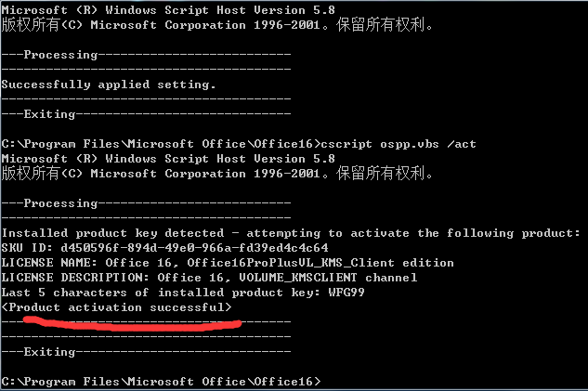Click the last "---Exiting" line
This screenshot has width=588, height=391.
tap(146, 352)
